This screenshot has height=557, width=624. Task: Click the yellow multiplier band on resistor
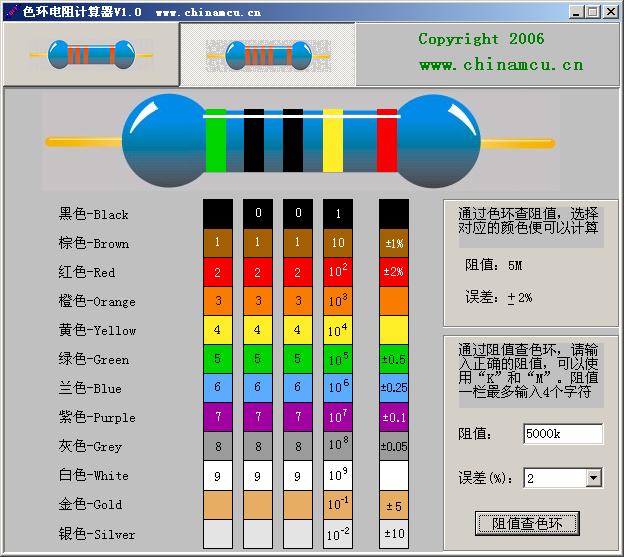coord(333,140)
